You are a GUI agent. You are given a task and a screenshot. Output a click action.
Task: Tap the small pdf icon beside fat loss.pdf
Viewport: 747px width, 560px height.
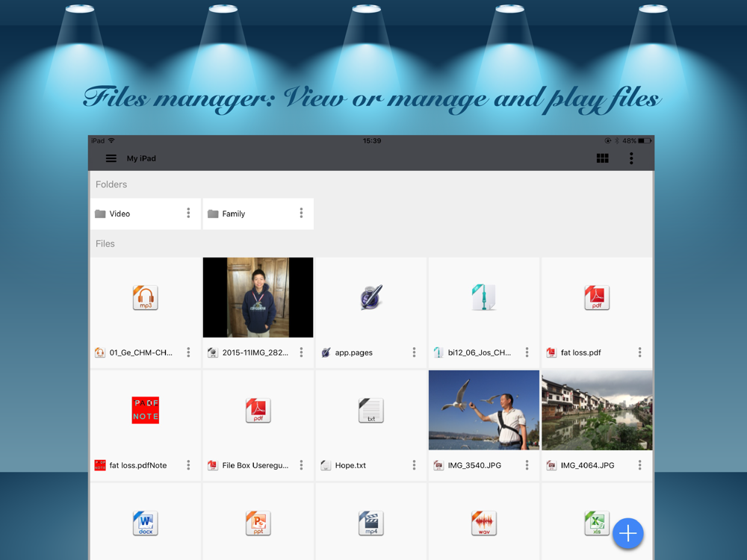[551, 352]
